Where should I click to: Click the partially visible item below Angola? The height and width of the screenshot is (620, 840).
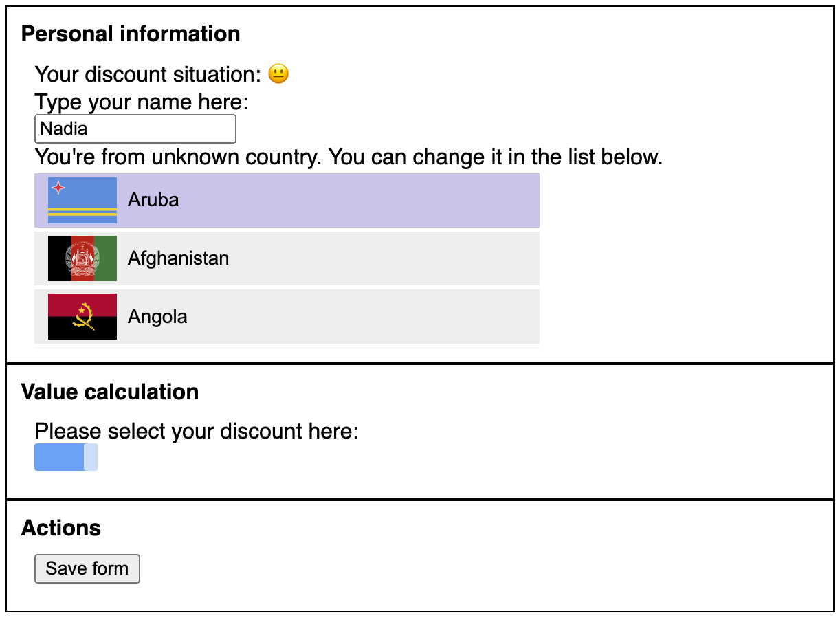click(x=287, y=348)
